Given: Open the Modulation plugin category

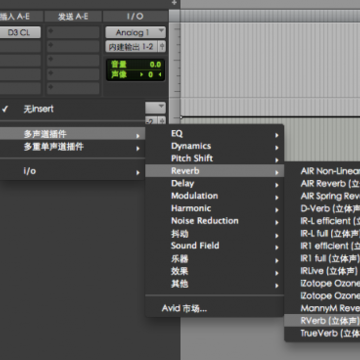Looking at the screenshot, I should (215, 196).
